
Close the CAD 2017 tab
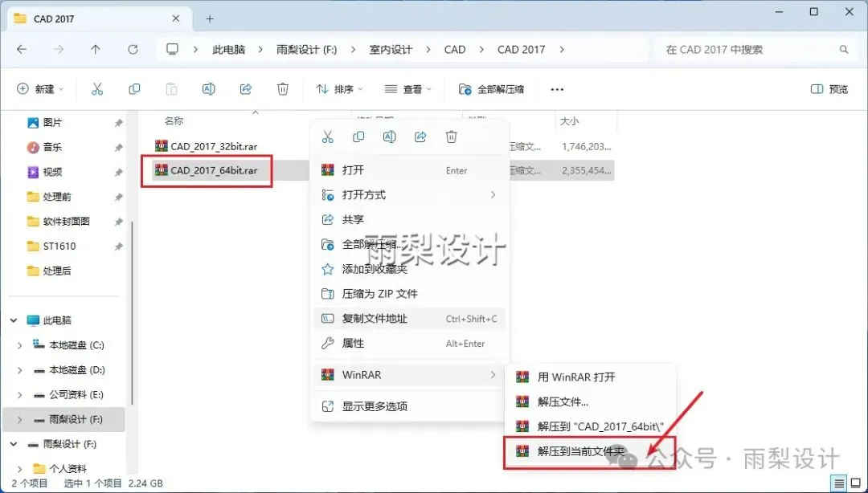(175, 18)
